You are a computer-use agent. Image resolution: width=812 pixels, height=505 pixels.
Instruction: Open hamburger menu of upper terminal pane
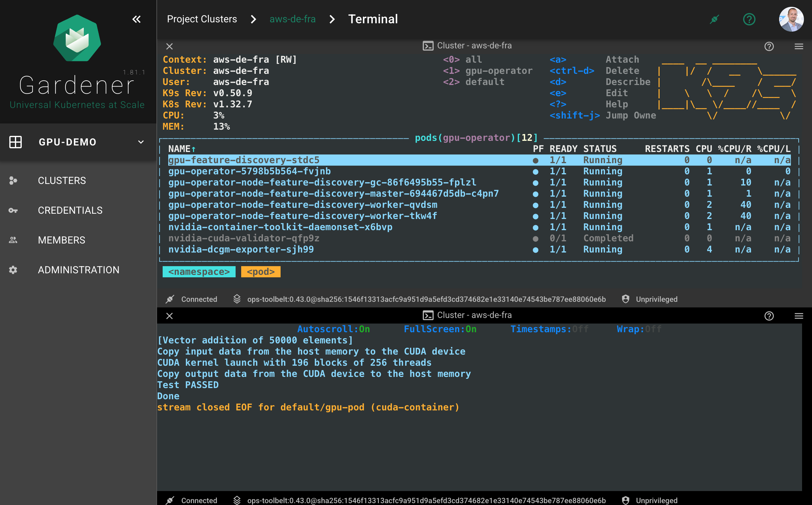pyautogui.click(x=799, y=47)
